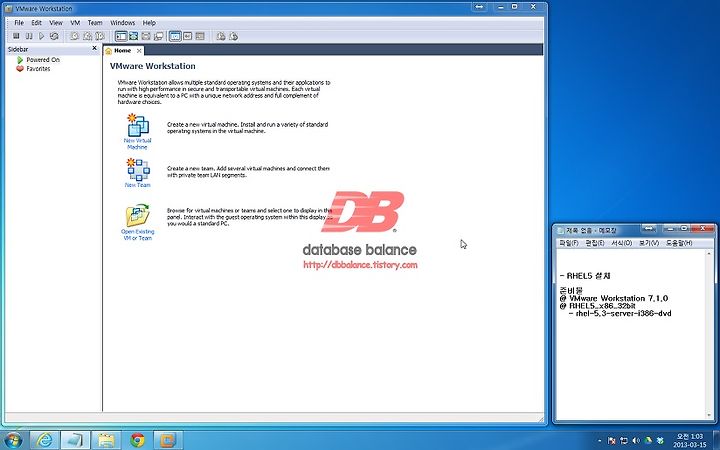
Task: Click the 'RHEL5_x86_32bit' line in Notepad
Action: (x=597, y=306)
